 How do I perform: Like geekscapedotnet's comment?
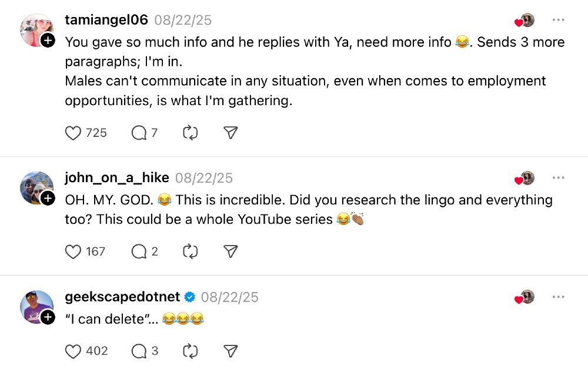point(73,351)
